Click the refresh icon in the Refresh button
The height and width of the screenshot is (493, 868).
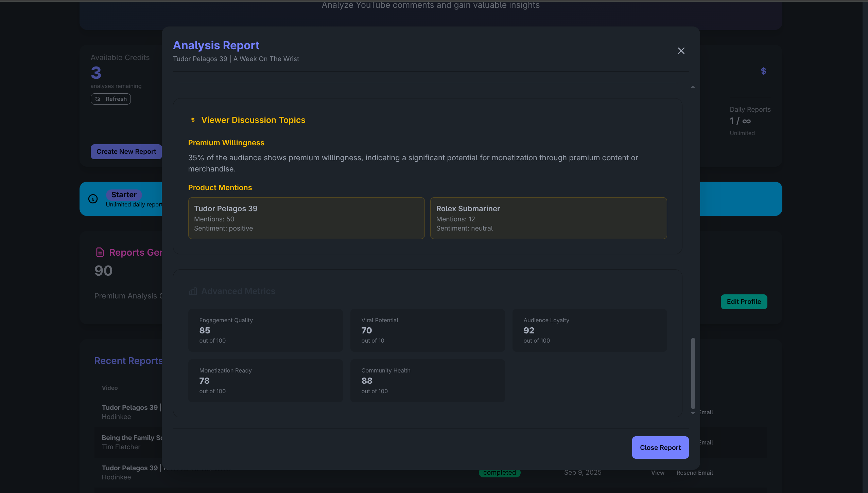(98, 99)
